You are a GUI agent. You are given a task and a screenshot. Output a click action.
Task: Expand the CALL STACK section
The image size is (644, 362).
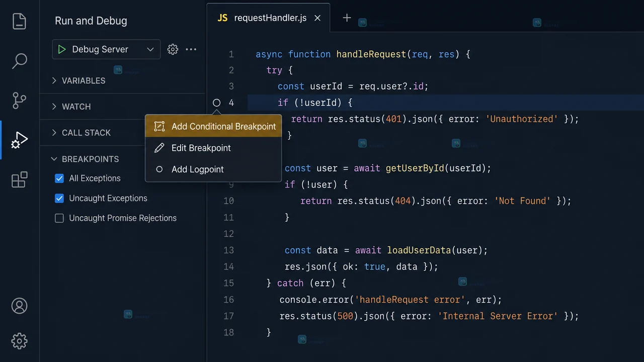tap(93, 133)
